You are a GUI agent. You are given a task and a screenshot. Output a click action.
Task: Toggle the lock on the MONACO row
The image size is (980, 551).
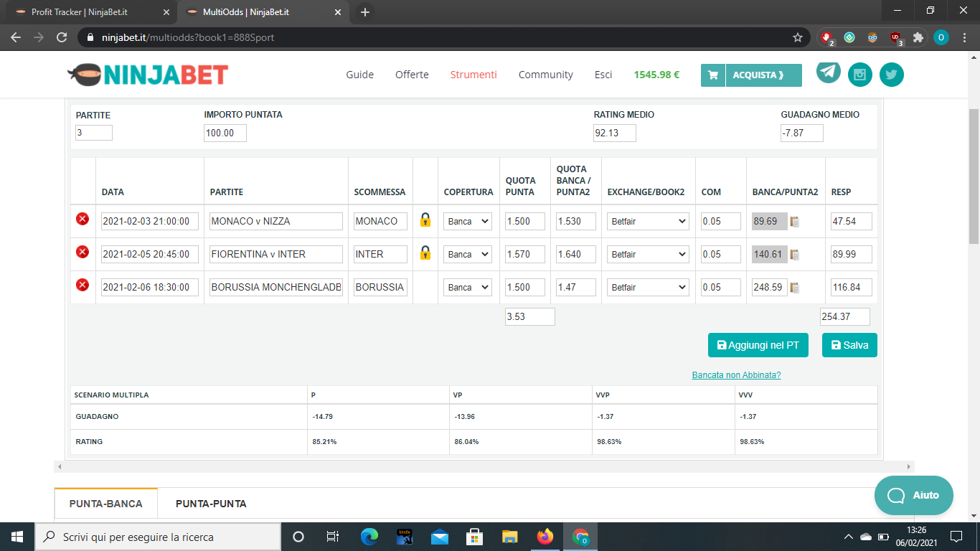[x=425, y=220]
